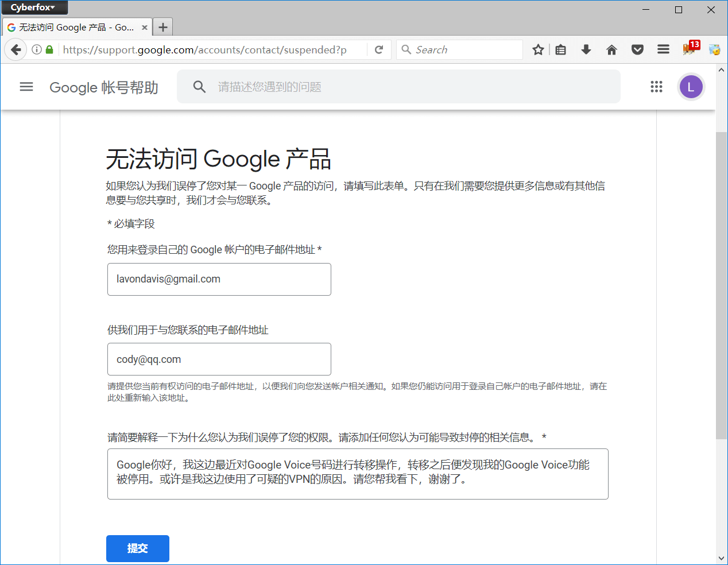This screenshot has height=565, width=728.
Task: View the secure connection padlock details
Action: (x=49, y=50)
